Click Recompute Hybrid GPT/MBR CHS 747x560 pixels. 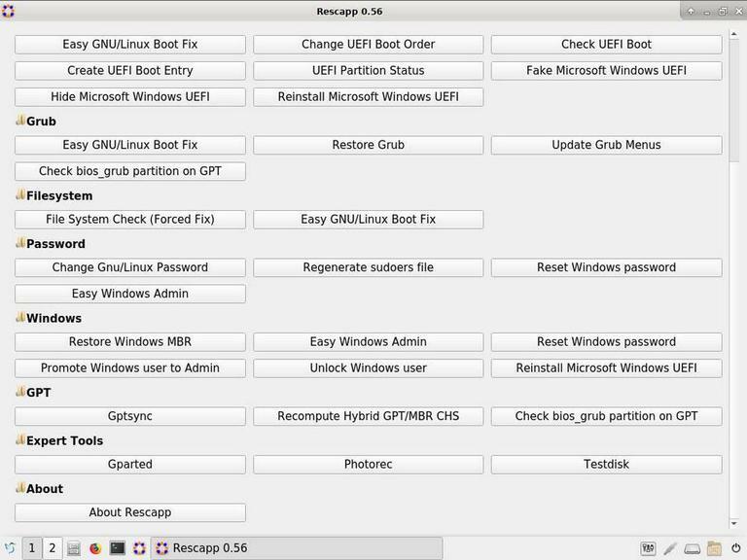pos(369,416)
